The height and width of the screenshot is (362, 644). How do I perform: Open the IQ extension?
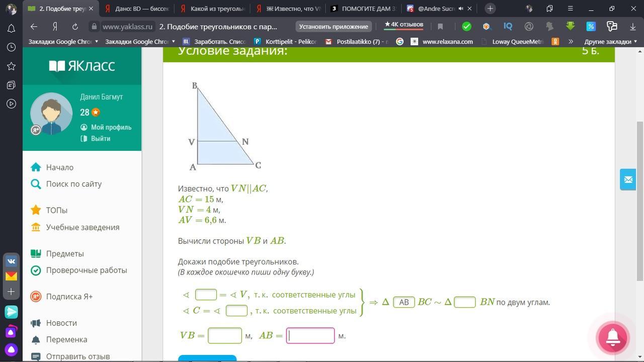click(x=508, y=27)
